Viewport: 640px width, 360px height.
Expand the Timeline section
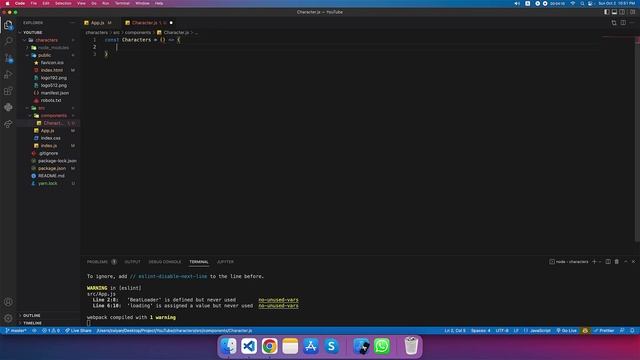tap(32, 323)
